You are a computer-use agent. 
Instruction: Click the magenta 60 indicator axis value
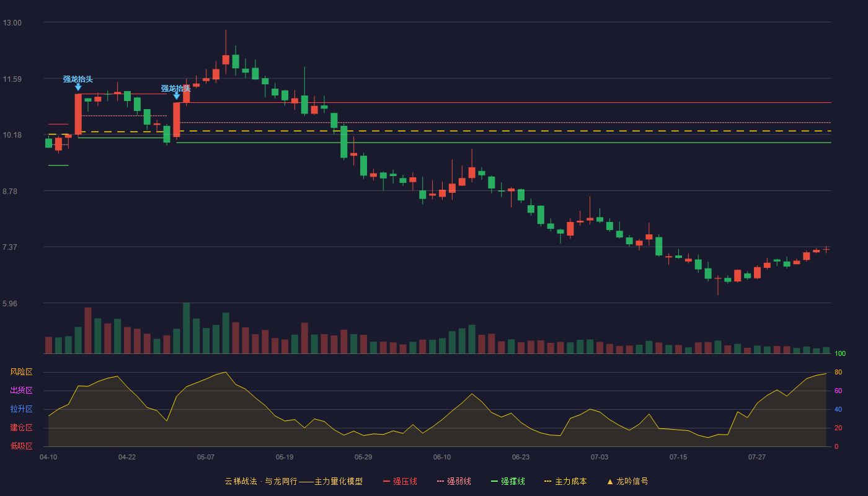coord(838,391)
